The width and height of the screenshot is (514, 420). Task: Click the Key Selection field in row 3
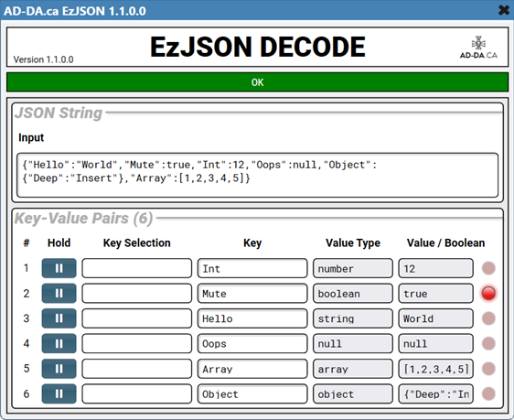pyautogui.click(x=136, y=318)
